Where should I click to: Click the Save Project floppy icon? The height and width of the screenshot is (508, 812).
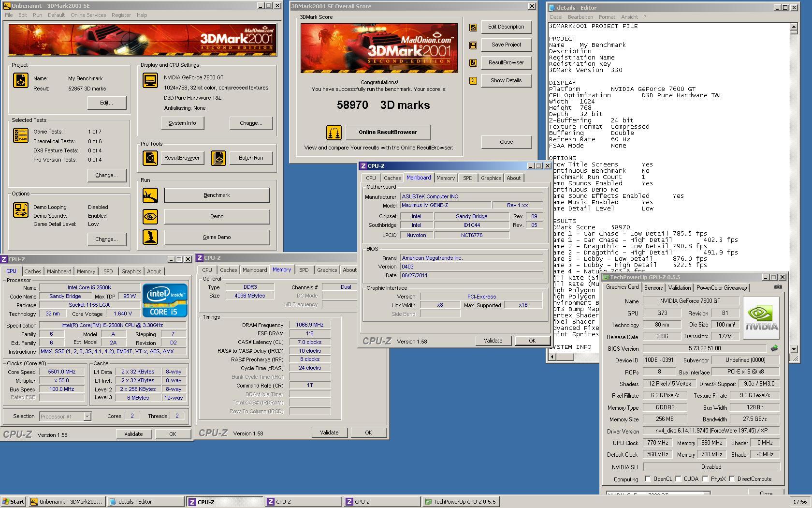coord(473,45)
